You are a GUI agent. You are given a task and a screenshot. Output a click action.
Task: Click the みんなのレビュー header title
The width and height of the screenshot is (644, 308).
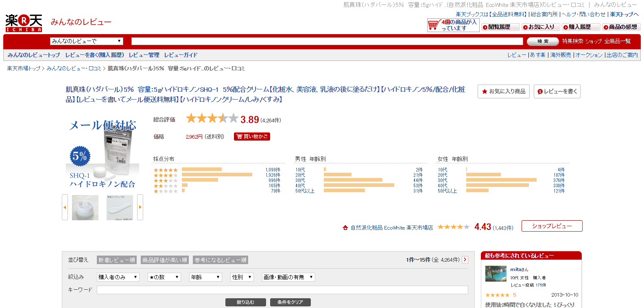[x=81, y=22]
